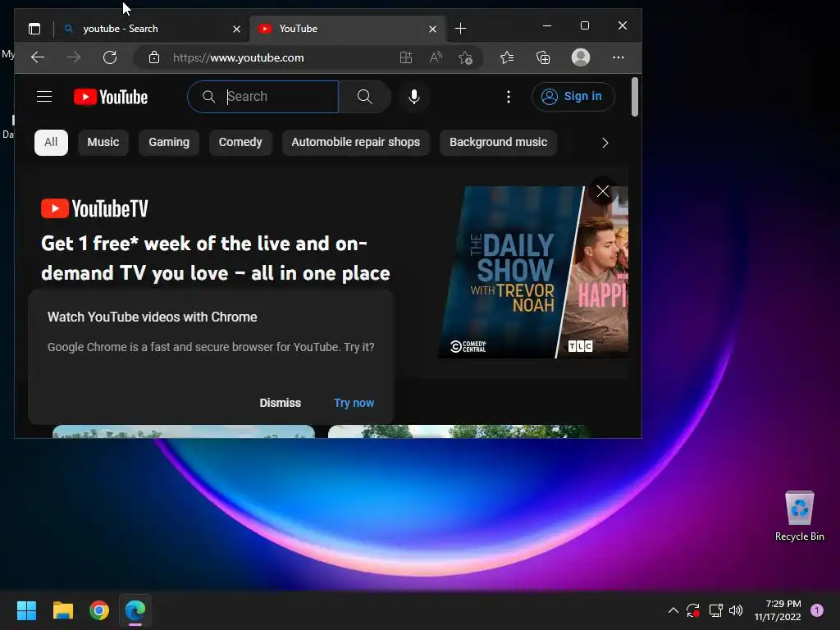The width and height of the screenshot is (840, 630).
Task: Open the Edge tab actions menu icon
Action: [x=34, y=29]
